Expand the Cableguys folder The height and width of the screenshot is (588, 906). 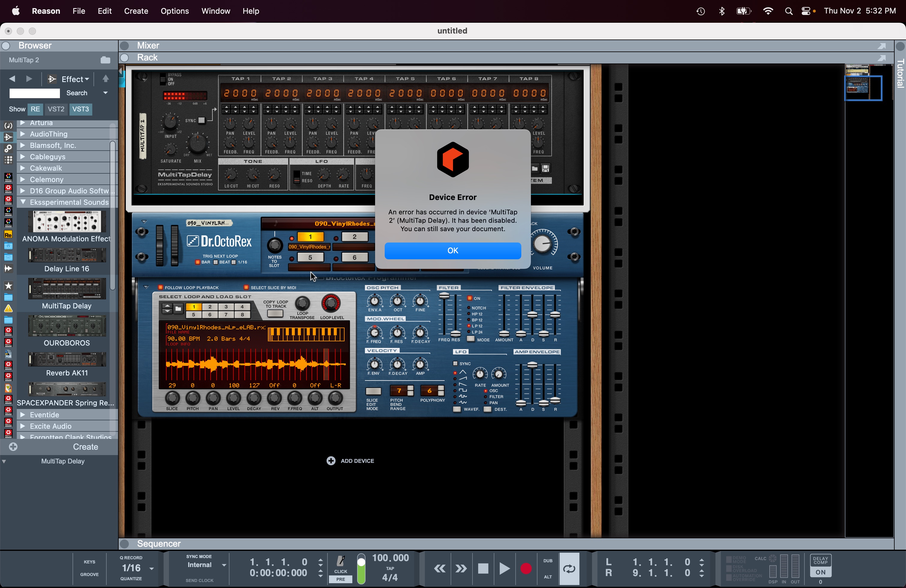tap(23, 157)
